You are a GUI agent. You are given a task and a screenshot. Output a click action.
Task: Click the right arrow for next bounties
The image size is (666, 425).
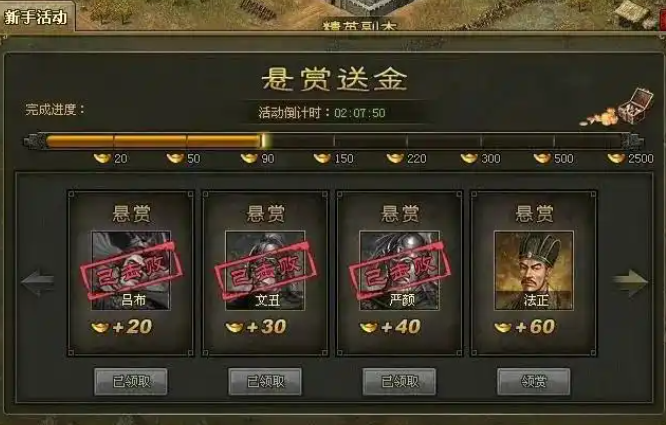tap(630, 282)
